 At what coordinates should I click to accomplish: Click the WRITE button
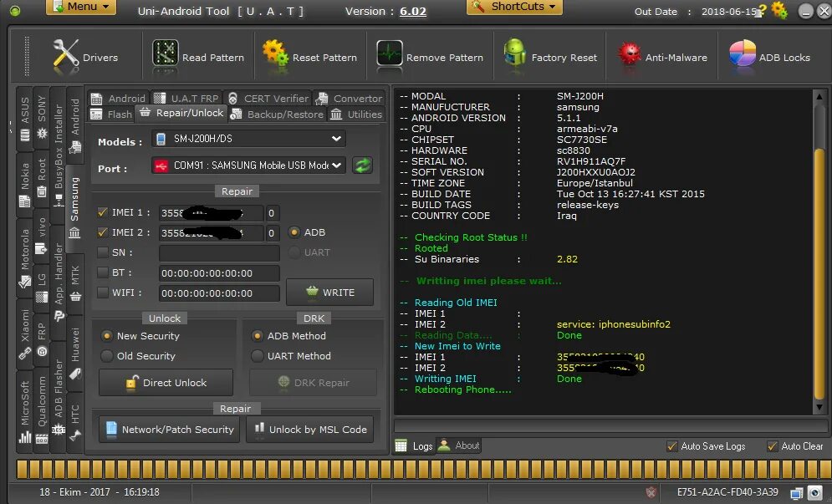click(x=329, y=293)
